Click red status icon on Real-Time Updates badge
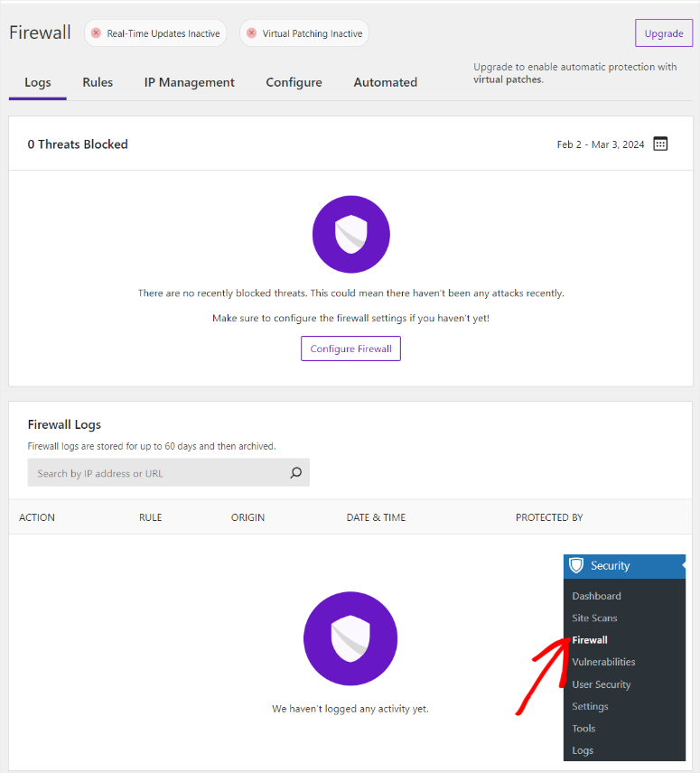This screenshot has width=700, height=781. (98, 33)
